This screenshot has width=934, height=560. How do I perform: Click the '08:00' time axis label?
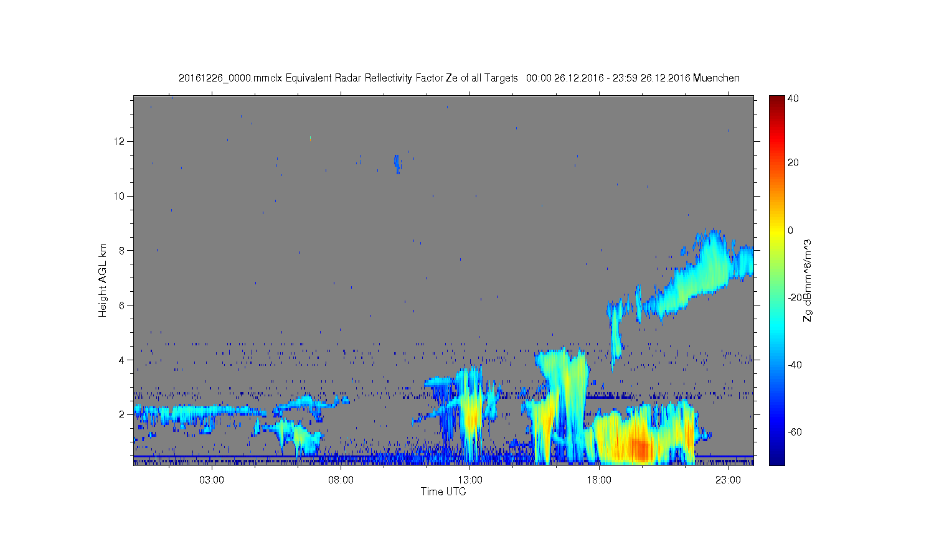[x=341, y=480]
